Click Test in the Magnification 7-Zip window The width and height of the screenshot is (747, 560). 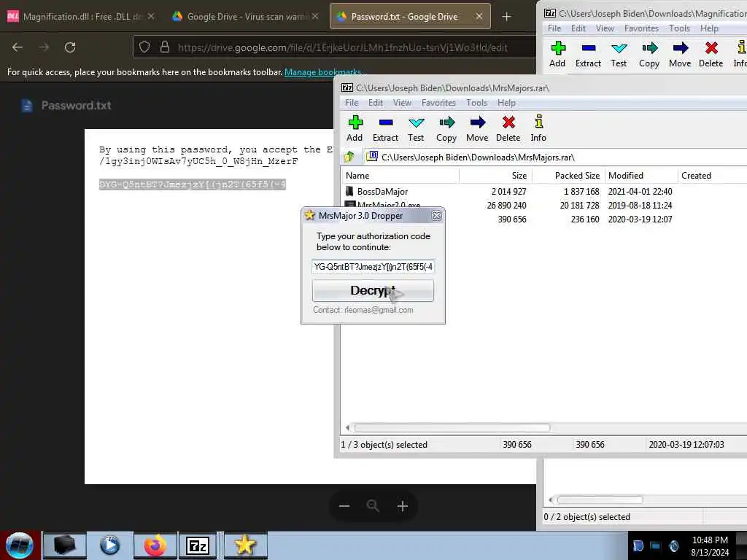tap(619, 54)
